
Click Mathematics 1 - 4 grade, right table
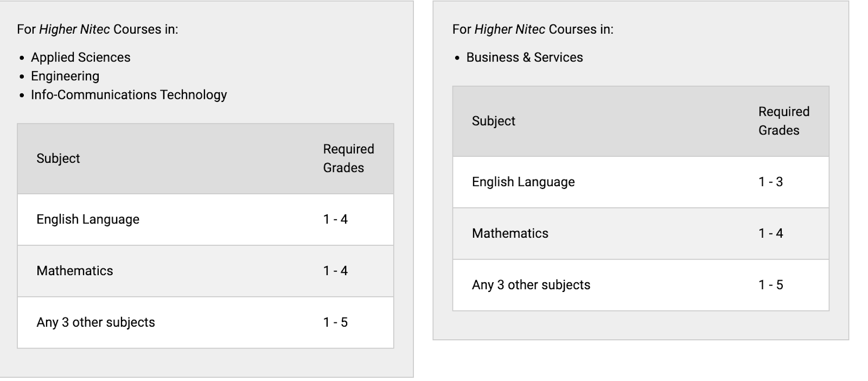pos(771,233)
